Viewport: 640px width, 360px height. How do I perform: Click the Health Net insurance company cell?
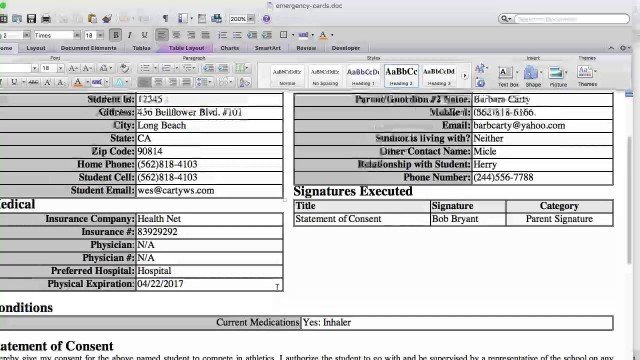tap(209, 219)
